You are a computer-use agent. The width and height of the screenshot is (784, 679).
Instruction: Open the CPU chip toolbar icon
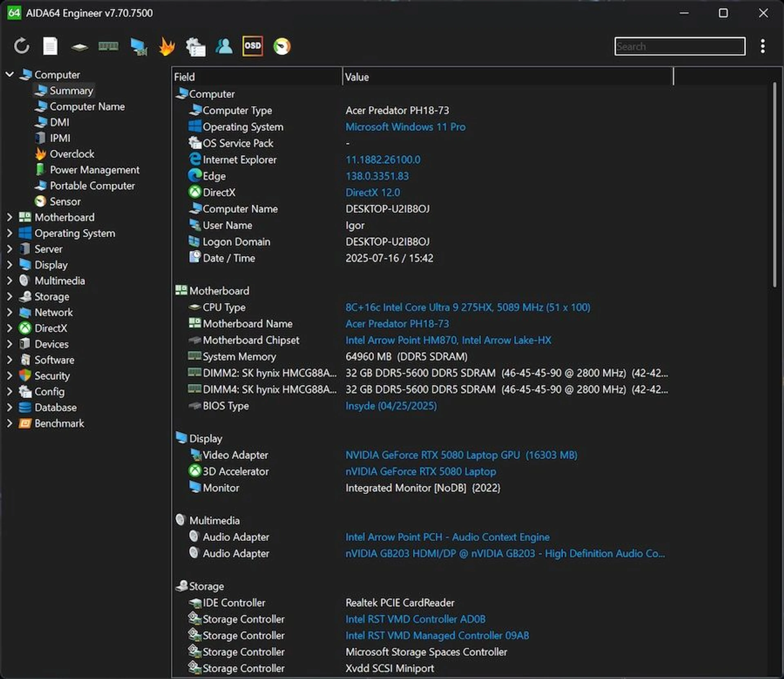(79, 47)
